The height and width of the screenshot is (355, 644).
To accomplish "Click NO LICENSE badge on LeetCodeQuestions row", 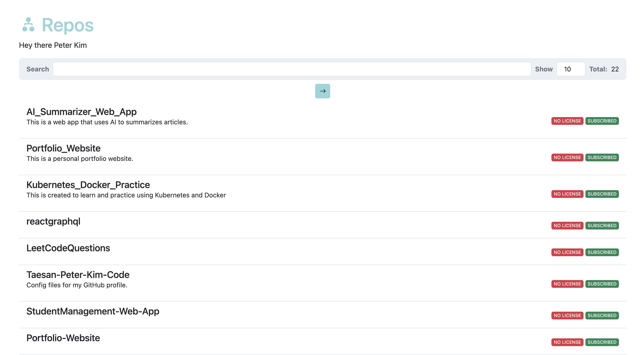I will pos(567,252).
